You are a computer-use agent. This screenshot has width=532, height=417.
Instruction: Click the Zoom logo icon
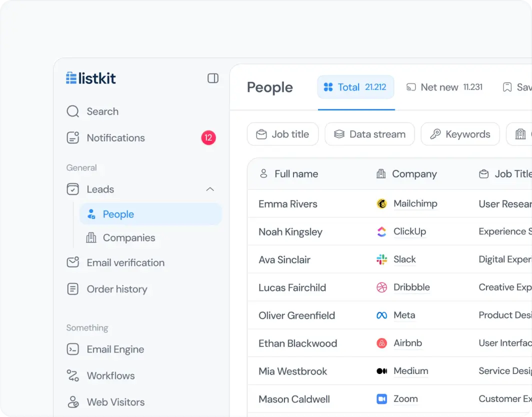pyautogui.click(x=381, y=398)
